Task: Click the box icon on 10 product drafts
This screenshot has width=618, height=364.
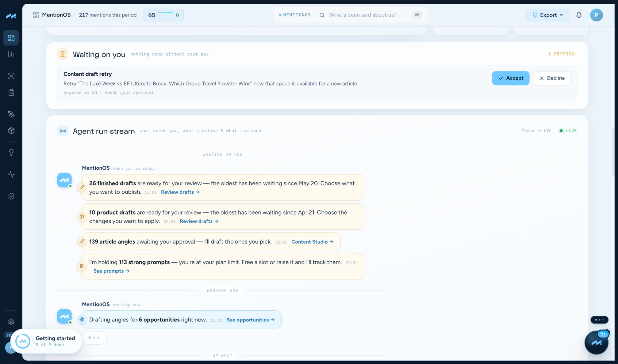Action: [82, 217]
